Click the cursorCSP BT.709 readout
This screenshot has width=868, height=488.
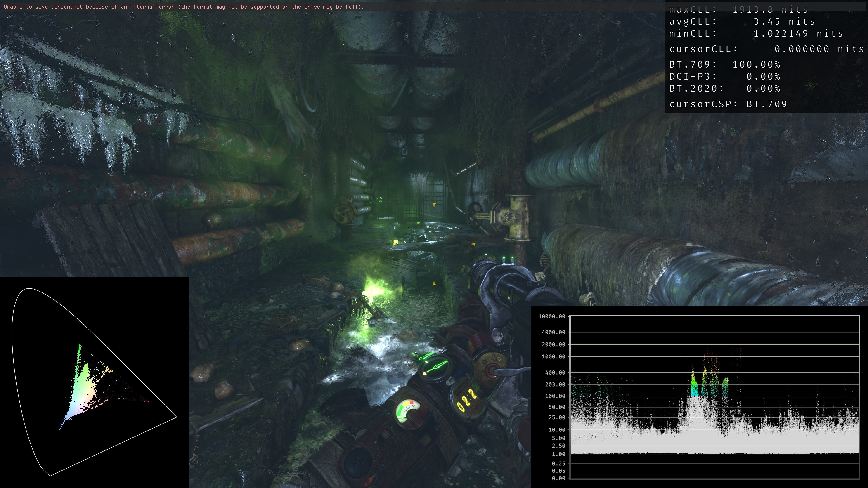click(x=728, y=104)
